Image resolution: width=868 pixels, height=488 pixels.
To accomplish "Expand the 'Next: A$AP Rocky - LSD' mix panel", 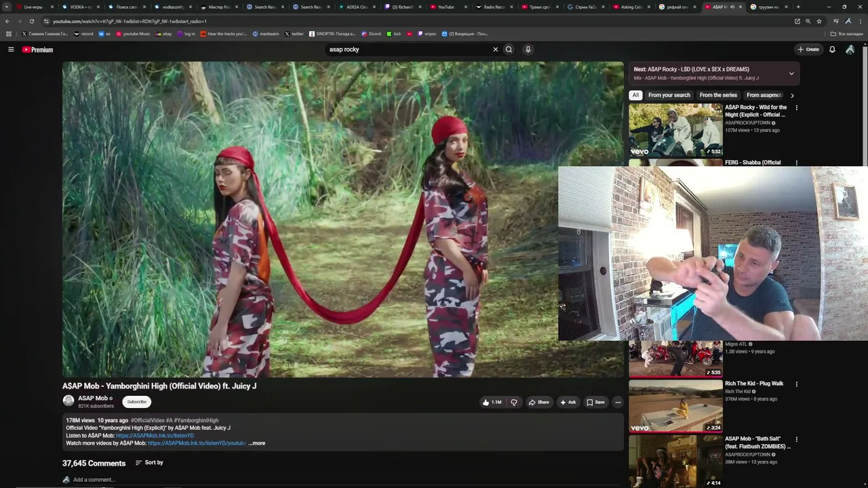I will point(791,73).
